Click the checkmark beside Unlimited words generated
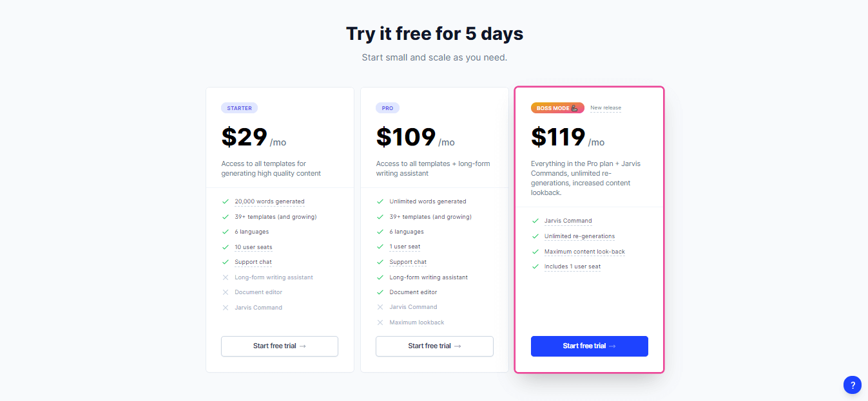The image size is (868, 401). [380, 201]
